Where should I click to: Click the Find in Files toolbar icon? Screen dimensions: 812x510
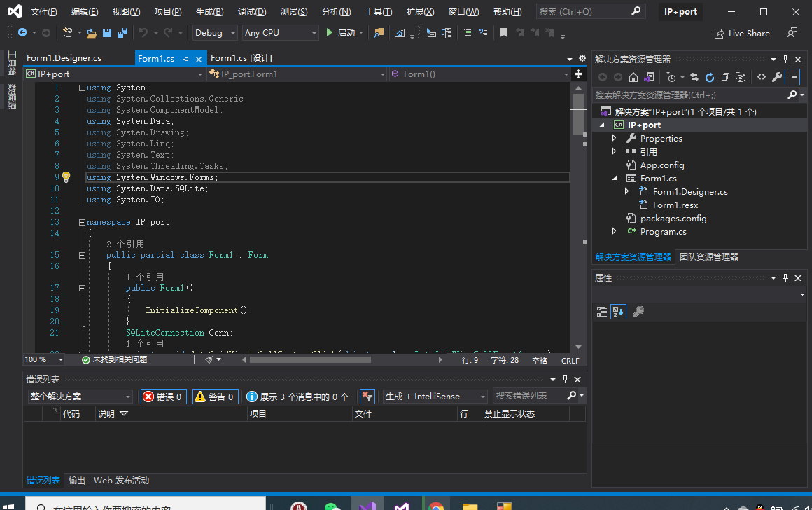pos(379,33)
